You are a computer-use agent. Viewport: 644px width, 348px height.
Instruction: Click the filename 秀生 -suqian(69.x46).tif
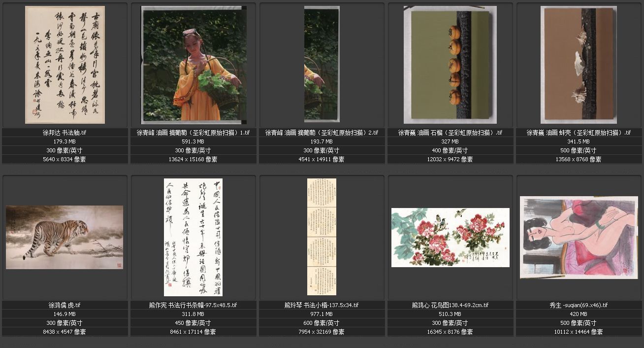click(x=578, y=305)
